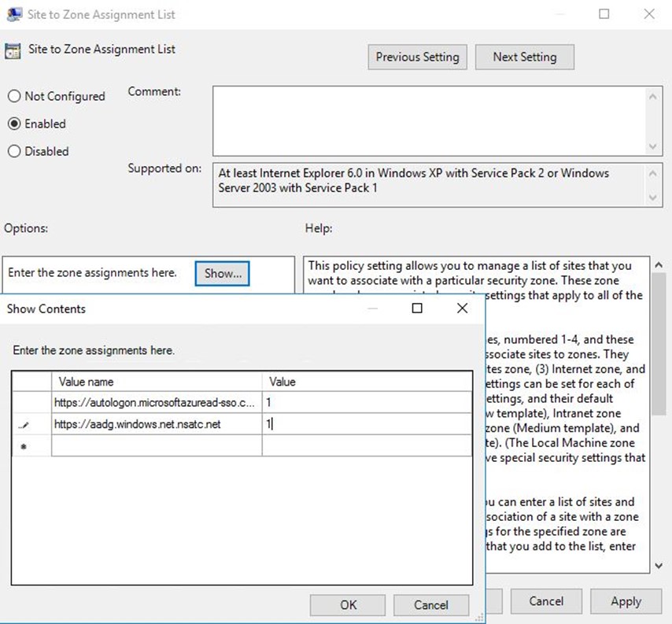672x624 pixels.
Task: Select the Enabled radio option
Action: [x=14, y=124]
